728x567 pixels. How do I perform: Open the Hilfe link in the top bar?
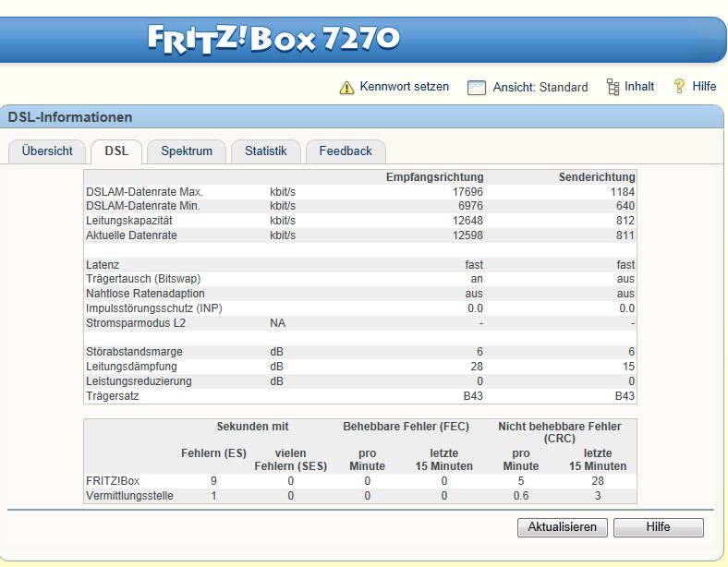point(704,86)
